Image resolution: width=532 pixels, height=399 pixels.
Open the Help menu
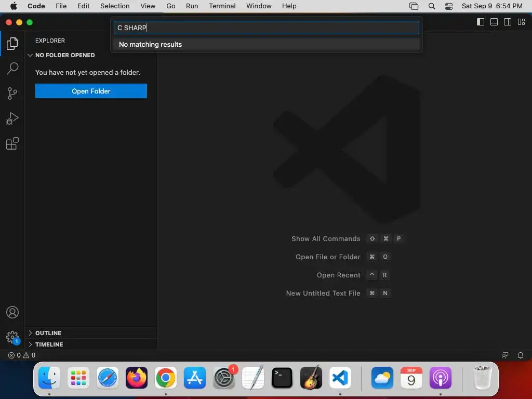289,6
